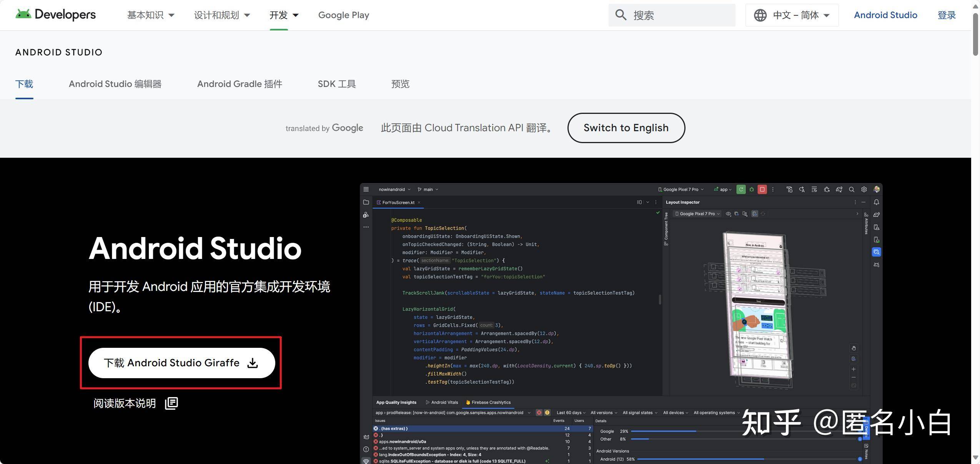Click the Google 29% progress bar

click(x=745, y=431)
